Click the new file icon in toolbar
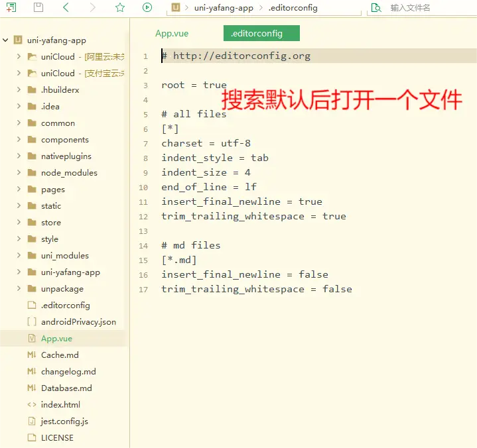The width and height of the screenshot is (477, 448). point(11,7)
